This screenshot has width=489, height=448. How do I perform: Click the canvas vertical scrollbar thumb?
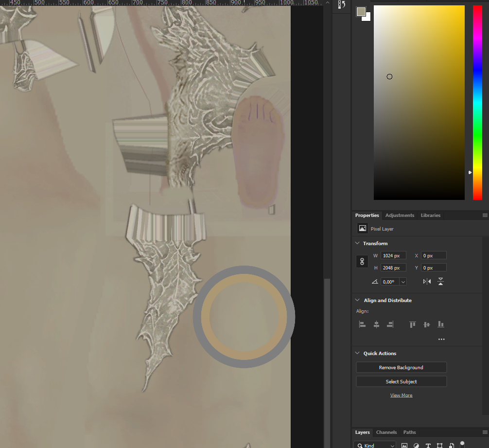pyautogui.click(x=327, y=363)
